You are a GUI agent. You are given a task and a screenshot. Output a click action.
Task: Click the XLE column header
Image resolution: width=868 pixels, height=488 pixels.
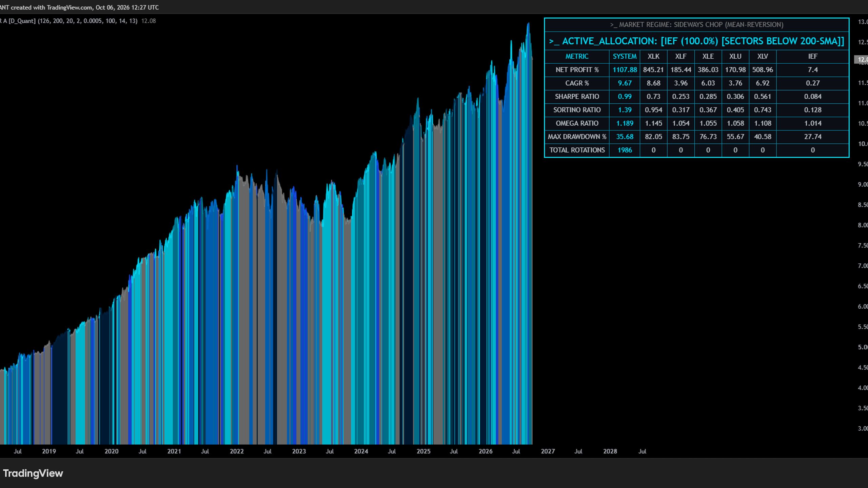[708, 56]
